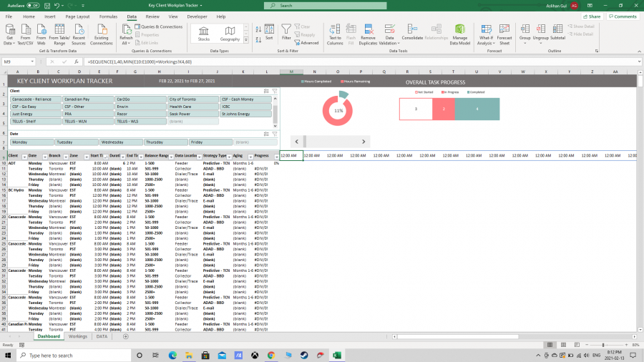Click Remove Duplicates

(368, 34)
